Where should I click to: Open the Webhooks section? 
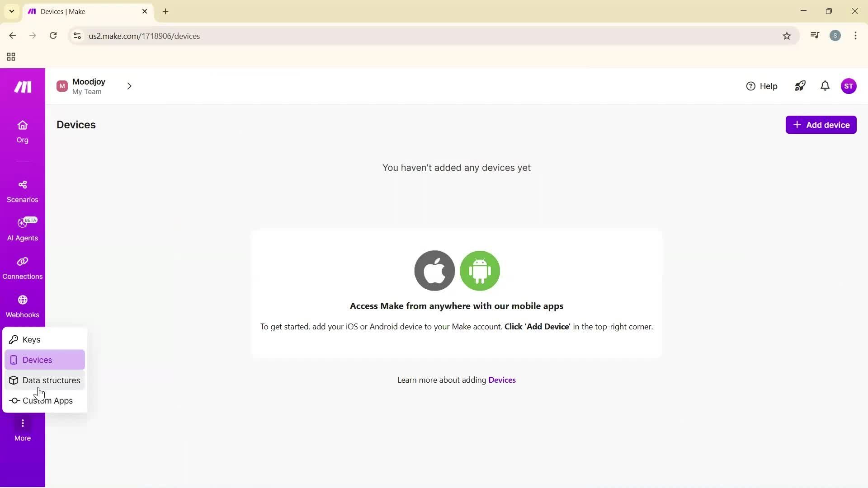pyautogui.click(x=22, y=306)
